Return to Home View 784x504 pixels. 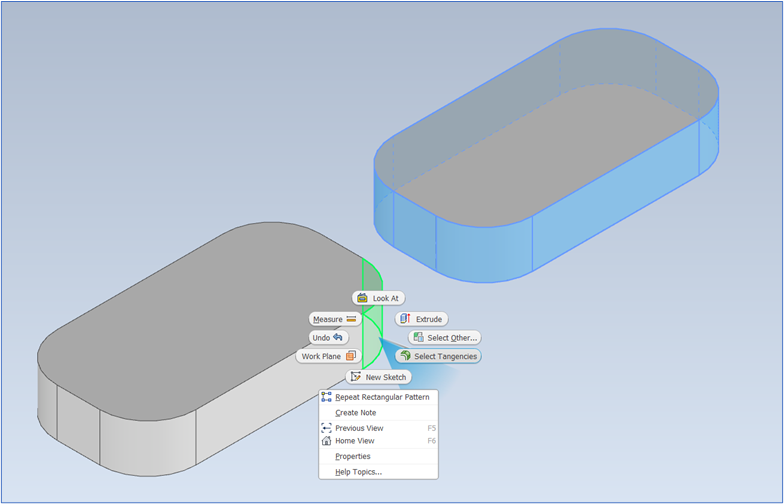click(378, 441)
